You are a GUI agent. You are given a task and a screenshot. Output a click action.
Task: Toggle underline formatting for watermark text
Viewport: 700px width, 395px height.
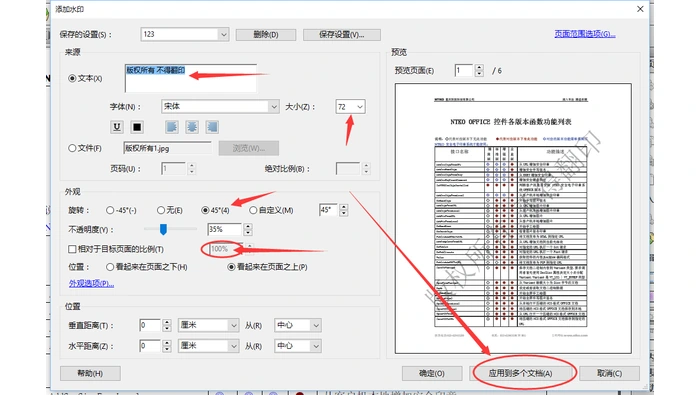(117, 127)
